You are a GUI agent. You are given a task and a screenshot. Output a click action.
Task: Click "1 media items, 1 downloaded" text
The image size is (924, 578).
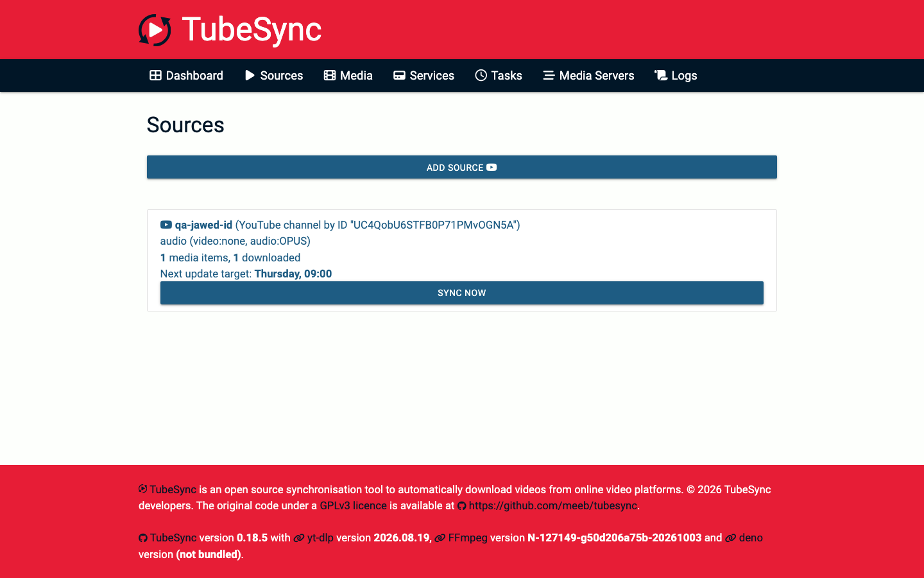(230, 258)
